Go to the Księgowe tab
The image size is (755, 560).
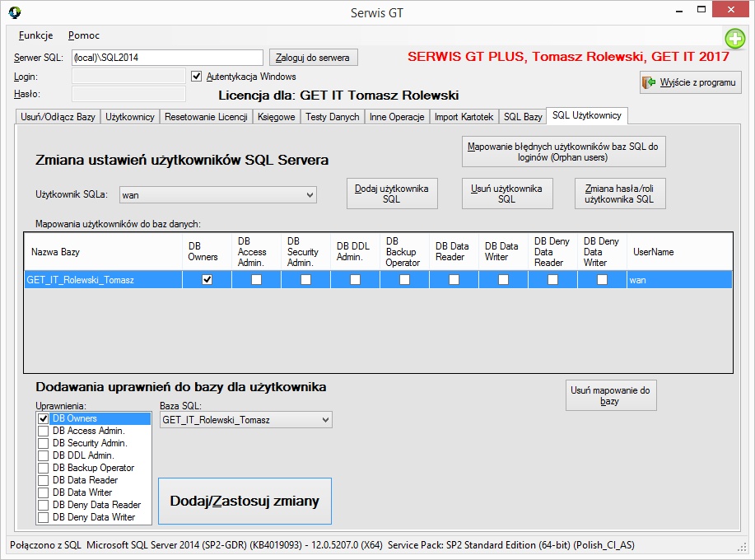(x=277, y=116)
